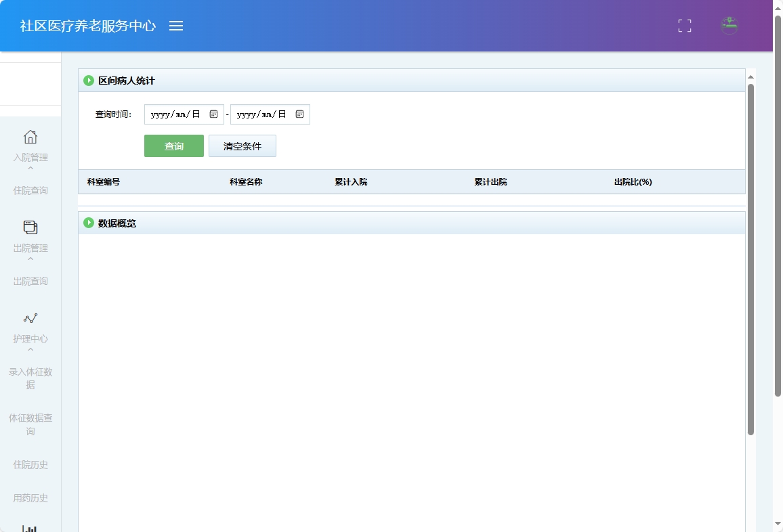Toggle the 数据概览 panel header arrow
Viewport: 783px width, 532px height.
(89, 223)
